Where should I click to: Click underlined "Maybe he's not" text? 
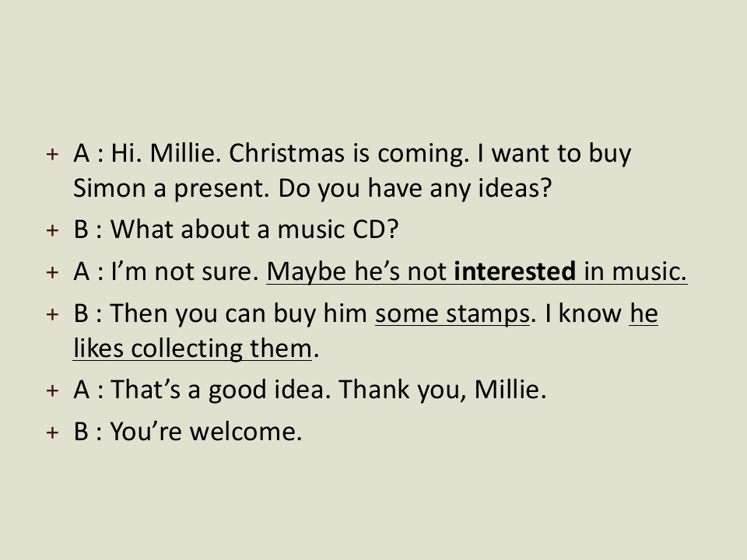pyautogui.click(x=356, y=271)
